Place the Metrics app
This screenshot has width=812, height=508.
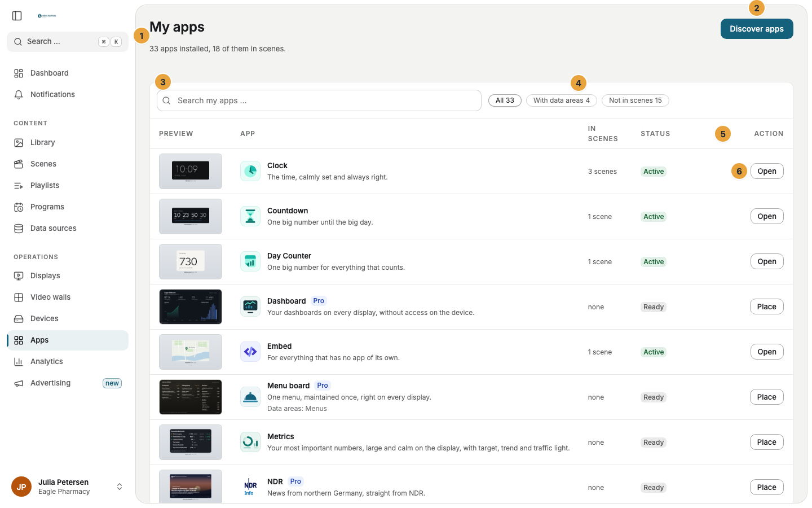point(767,442)
